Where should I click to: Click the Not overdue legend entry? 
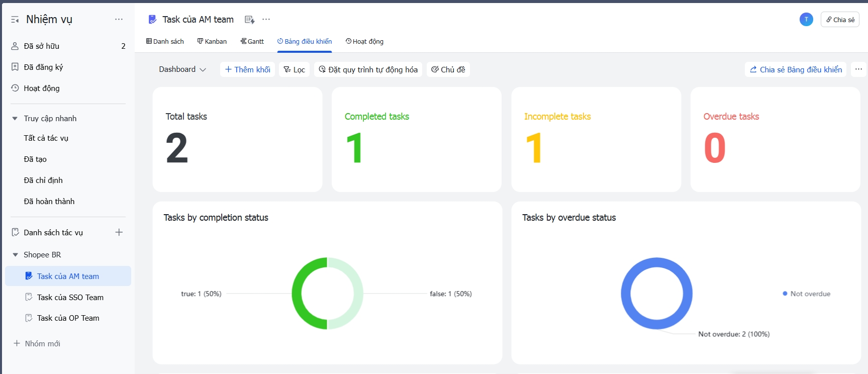pyautogui.click(x=807, y=294)
